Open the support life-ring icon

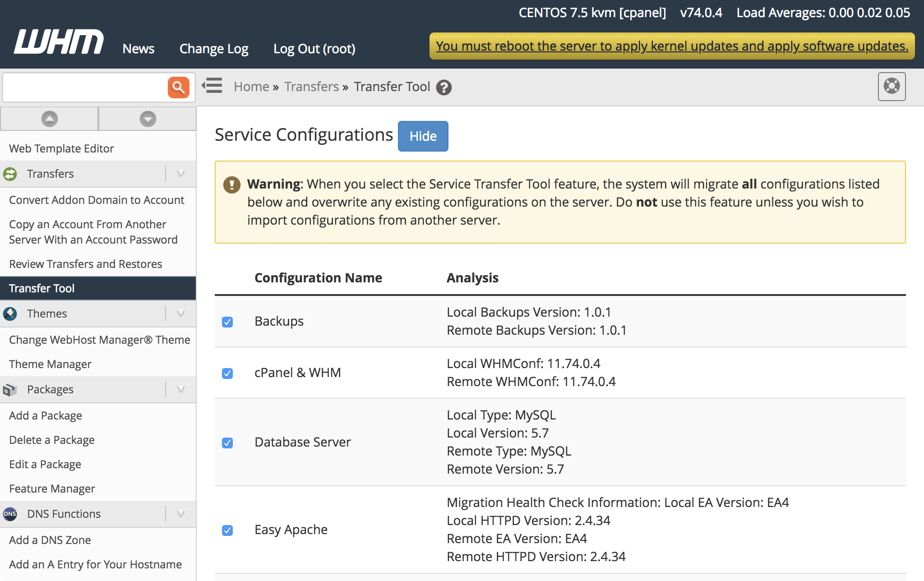[x=892, y=87]
